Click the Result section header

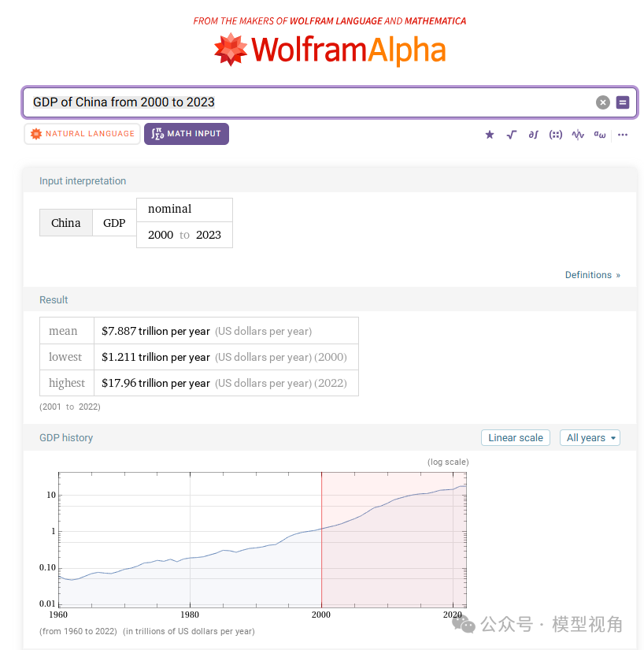[54, 300]
